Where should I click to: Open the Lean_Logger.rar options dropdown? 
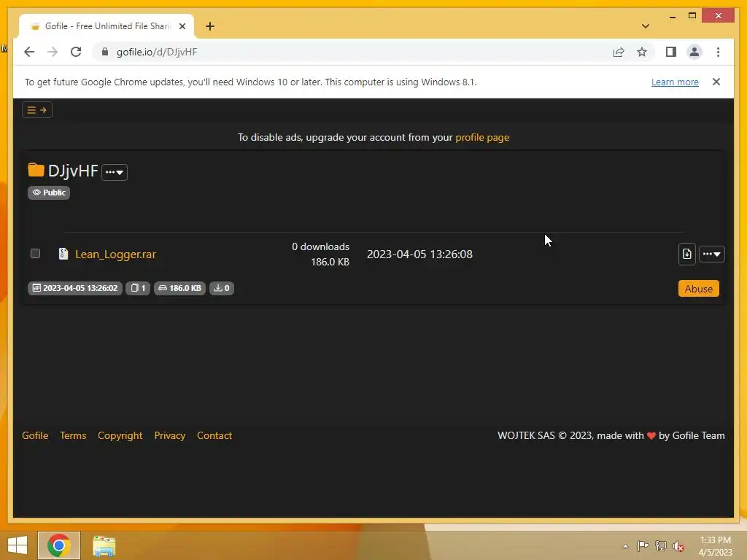pyautogui.click(x=712, y=254)
